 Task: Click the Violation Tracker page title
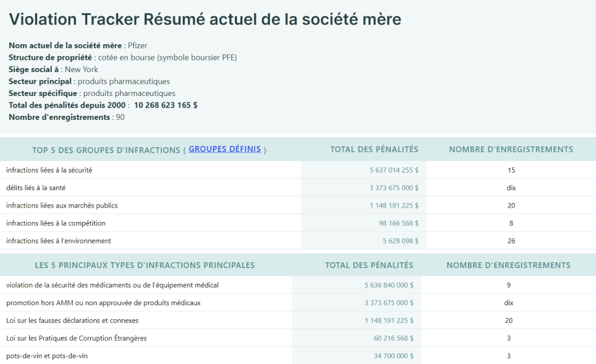click(205, 19)
